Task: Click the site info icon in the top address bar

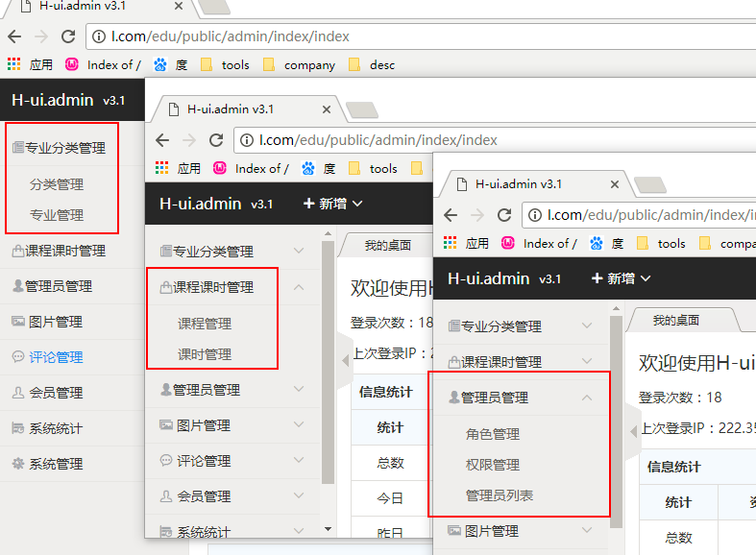Action: click(101, 36)
